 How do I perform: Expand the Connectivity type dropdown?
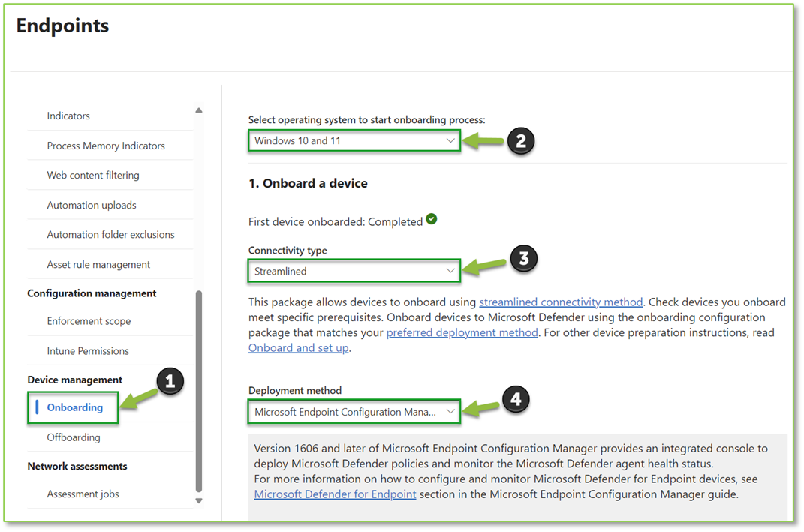pos(354,271)
